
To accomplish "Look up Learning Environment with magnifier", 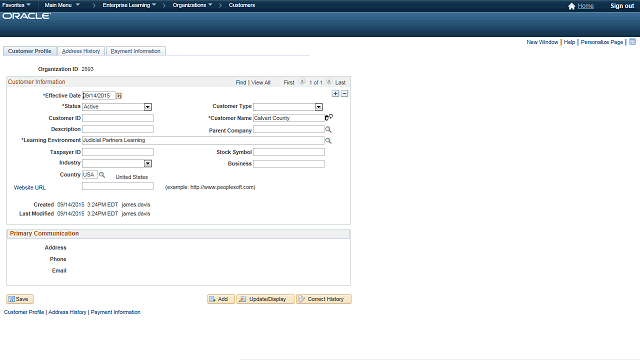I will pyautogui.click(x=328, y=140).
